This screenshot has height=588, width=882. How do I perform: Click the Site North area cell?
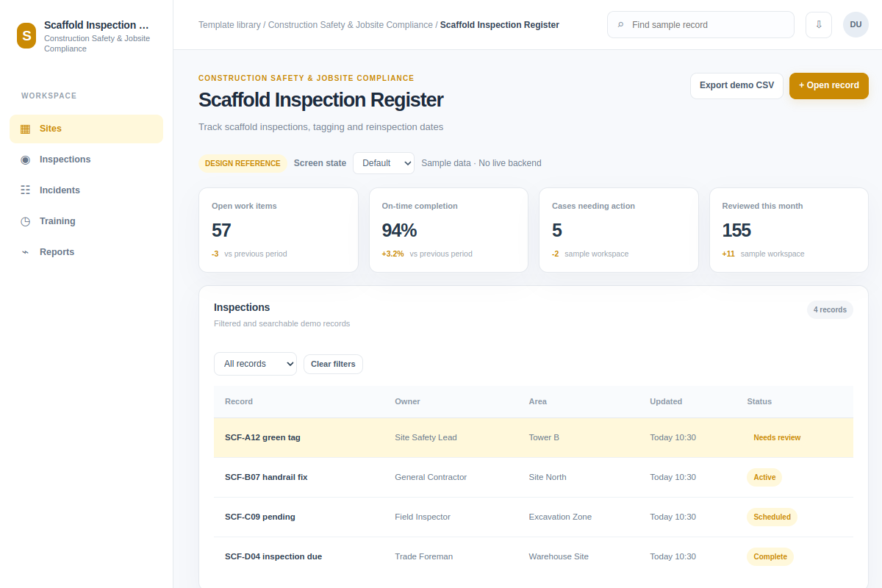[x=548, y=477]
